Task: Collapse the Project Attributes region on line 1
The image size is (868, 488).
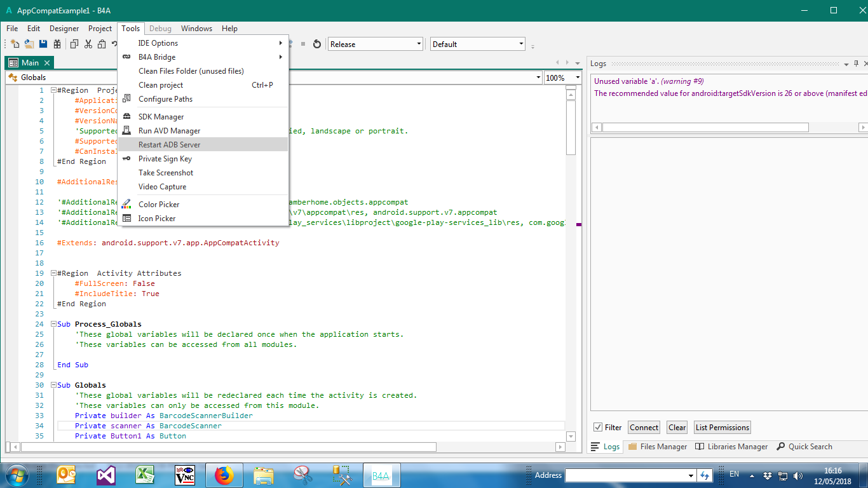Action: click(54, 90)
